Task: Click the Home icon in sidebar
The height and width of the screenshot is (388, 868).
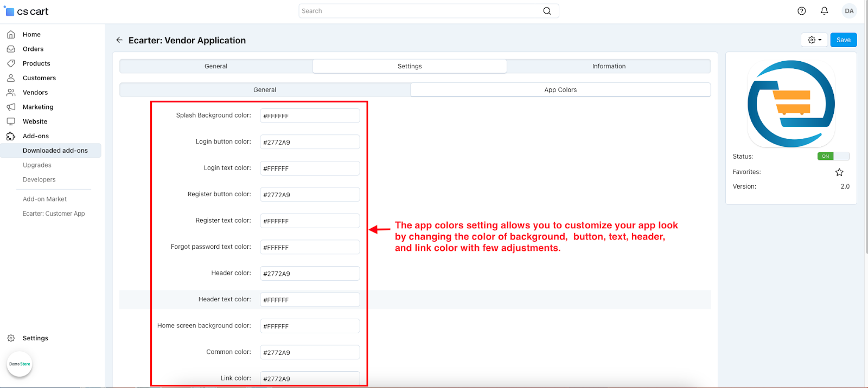Action: pyautogui.click(x=11, y=34)
